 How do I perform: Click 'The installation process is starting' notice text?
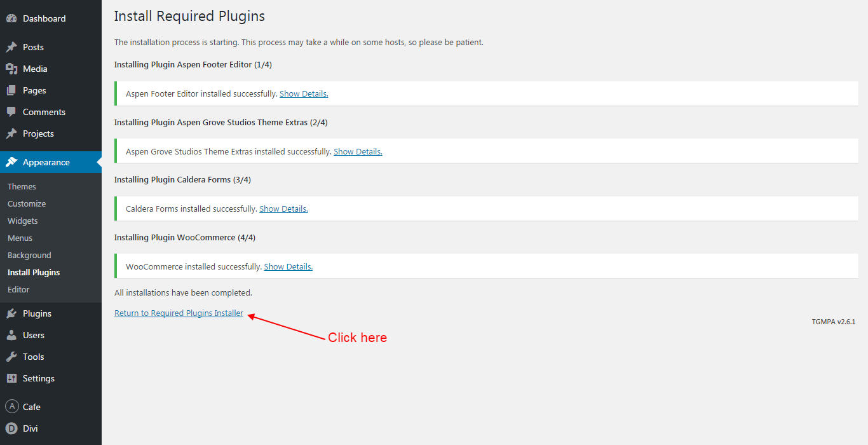coord(299,42)
